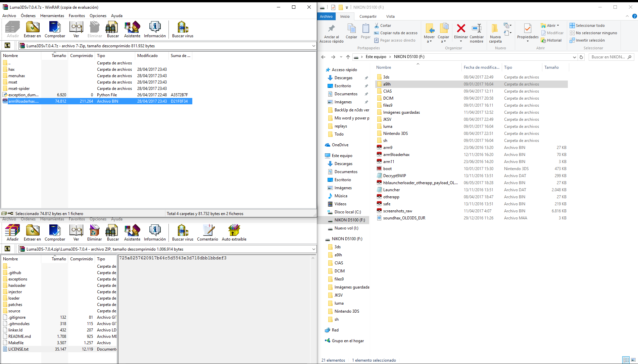The width and height of the screenshot is (638, 364).
Task: Click 'Seleccionar todo' in Explorer ribbon
Action: point(587,25)
